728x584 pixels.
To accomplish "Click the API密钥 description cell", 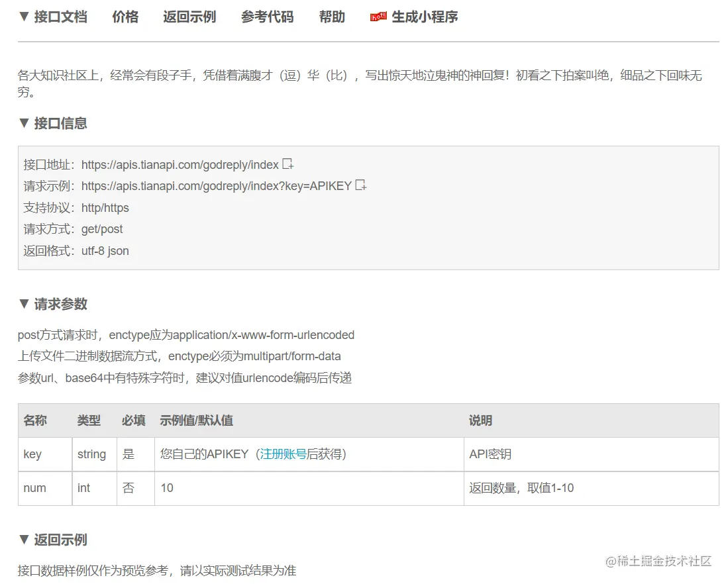I will click(x=592, y=454).
